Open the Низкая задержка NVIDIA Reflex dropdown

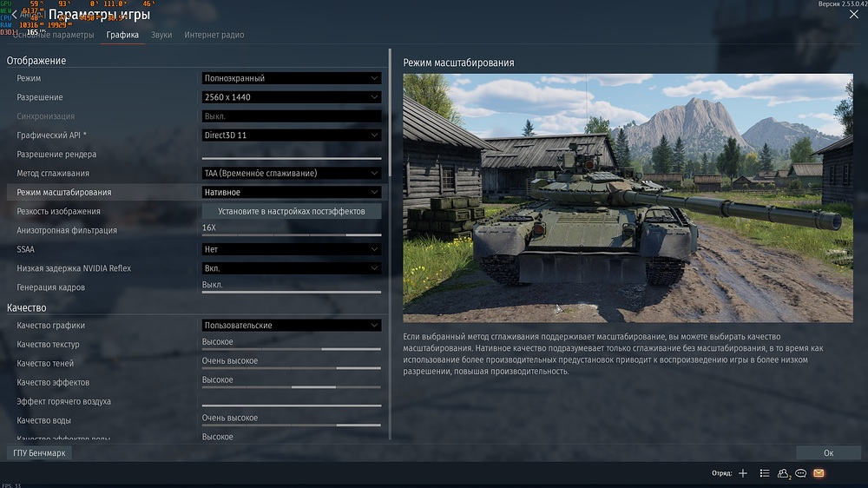[x=292, y=268]
